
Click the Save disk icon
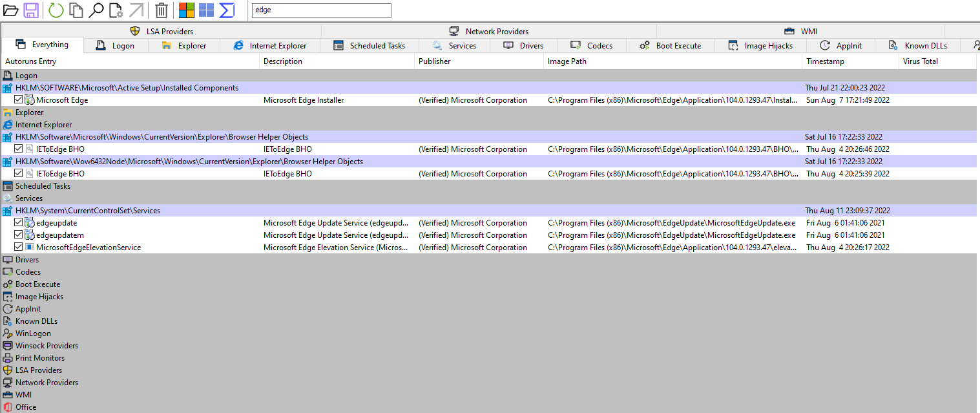click(x=31, y=10)
